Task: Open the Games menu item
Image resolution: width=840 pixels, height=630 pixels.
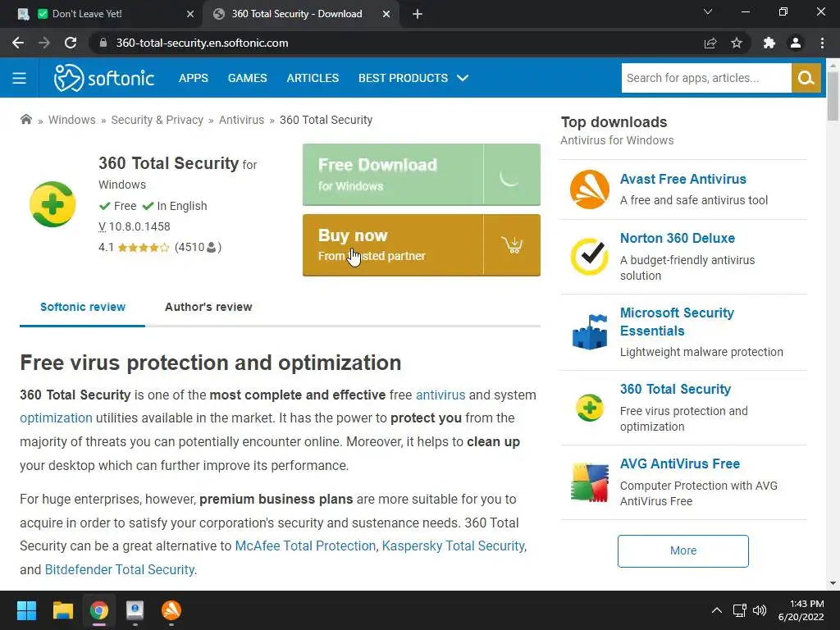Action: coord(247,78)
